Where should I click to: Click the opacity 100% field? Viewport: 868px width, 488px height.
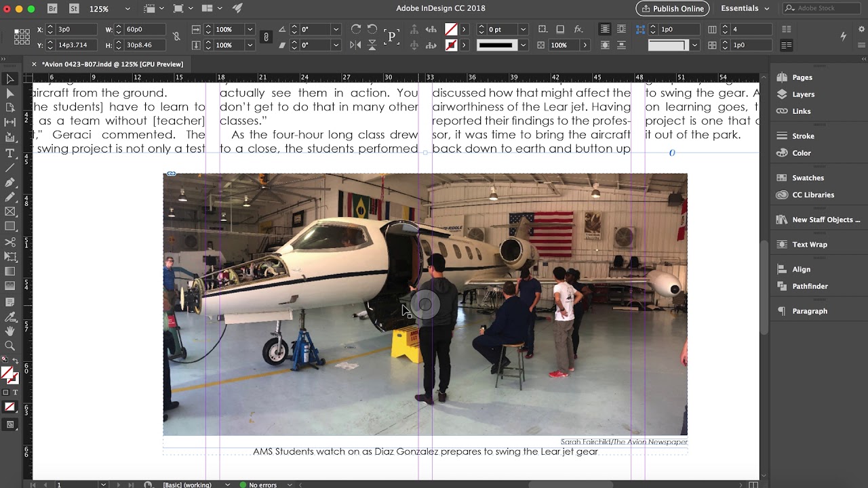564,45
